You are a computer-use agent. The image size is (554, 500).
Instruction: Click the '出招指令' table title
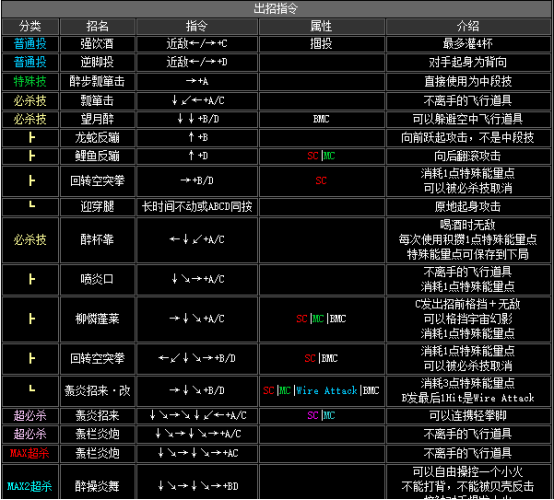tap(276, 8)
